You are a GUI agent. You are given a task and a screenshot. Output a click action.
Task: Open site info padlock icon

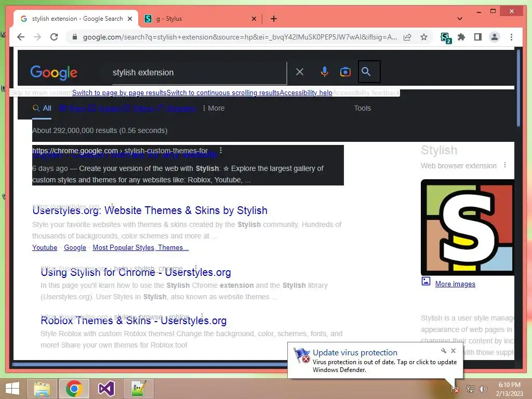(x=75, y=37)
